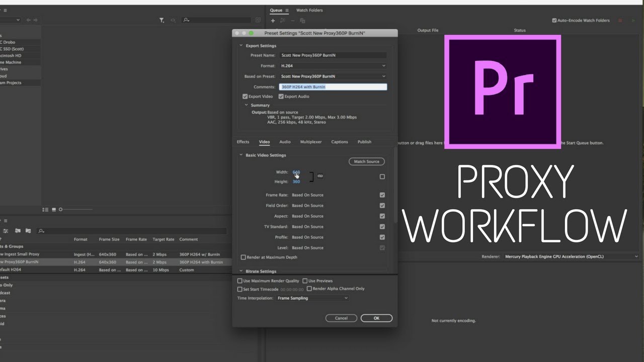
Task: Check the width/height match source checkbox
Action: 382,176
